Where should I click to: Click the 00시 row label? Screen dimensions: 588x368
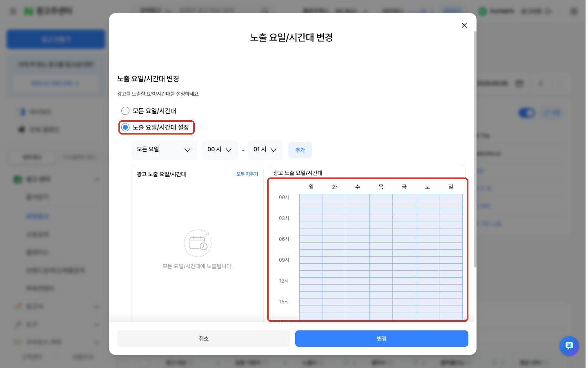tap(284, 197)
